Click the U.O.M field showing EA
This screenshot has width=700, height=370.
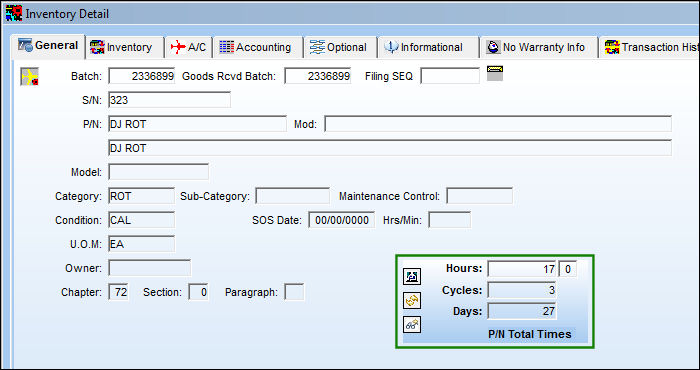(x=142, y=244)
